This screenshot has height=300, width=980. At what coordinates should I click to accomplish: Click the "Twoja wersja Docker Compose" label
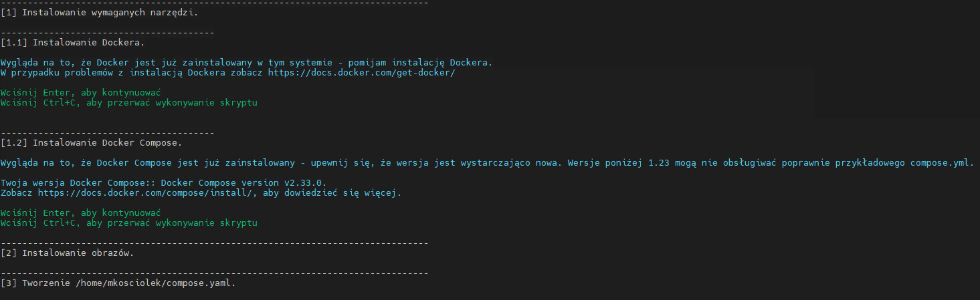(x=75, y=182)
